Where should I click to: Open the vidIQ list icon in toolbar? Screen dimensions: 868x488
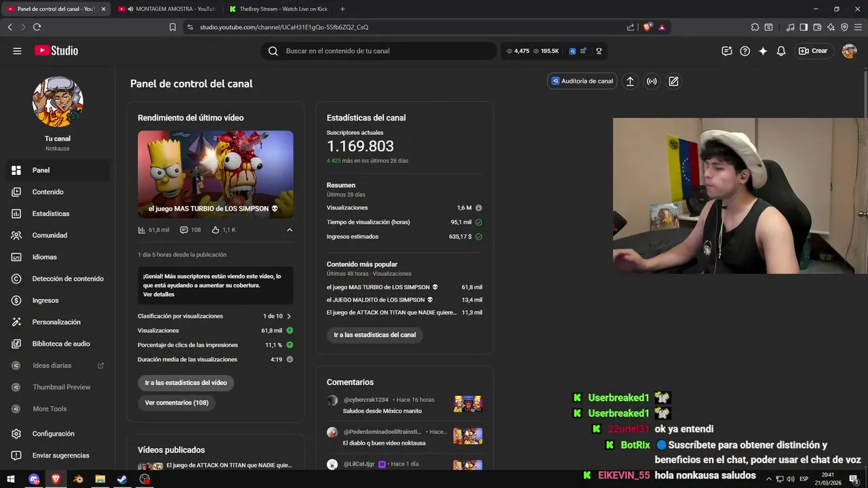[583, 51]
